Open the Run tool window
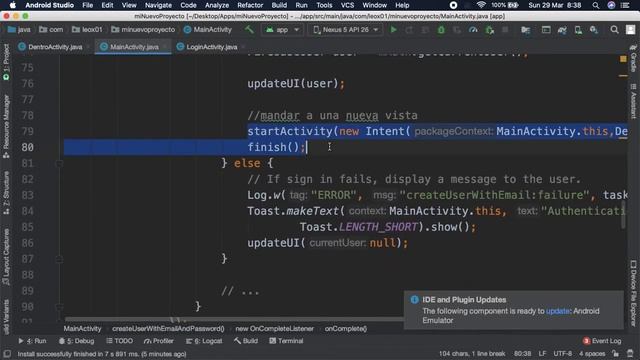640x360 pixels. click(x=32, y=341)
